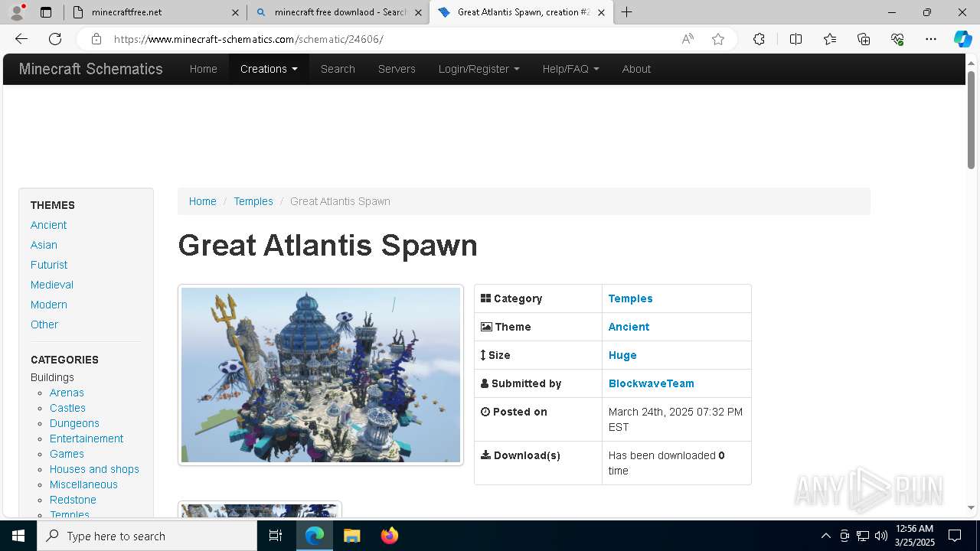The image size is (980, 551).
Task: Open the volume control tray icon
Action: click(880, 536)
